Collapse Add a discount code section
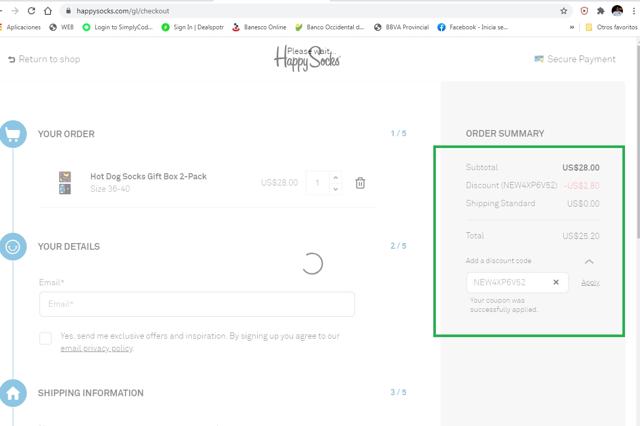This screenshot has width=640, height=426. point(589,262)
